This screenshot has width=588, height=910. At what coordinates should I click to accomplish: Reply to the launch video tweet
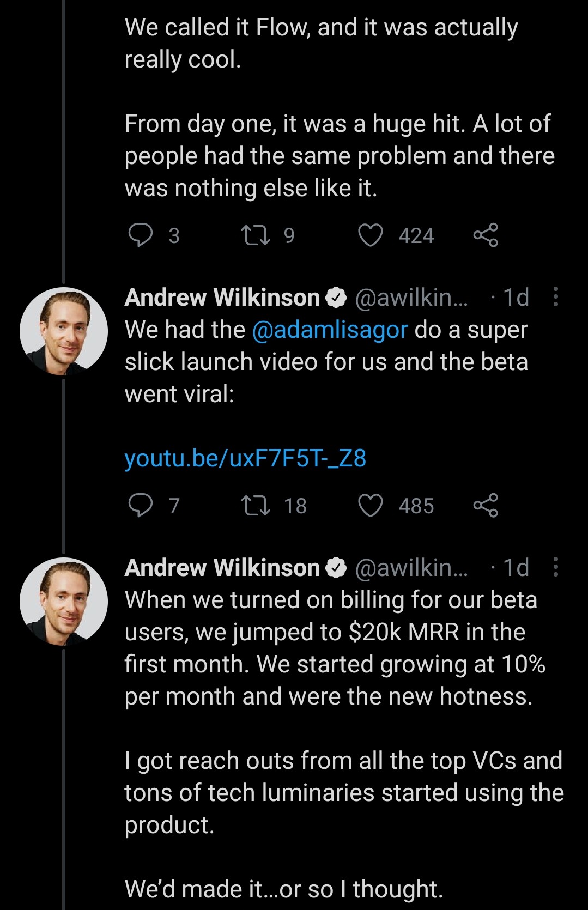pos(141,506)
